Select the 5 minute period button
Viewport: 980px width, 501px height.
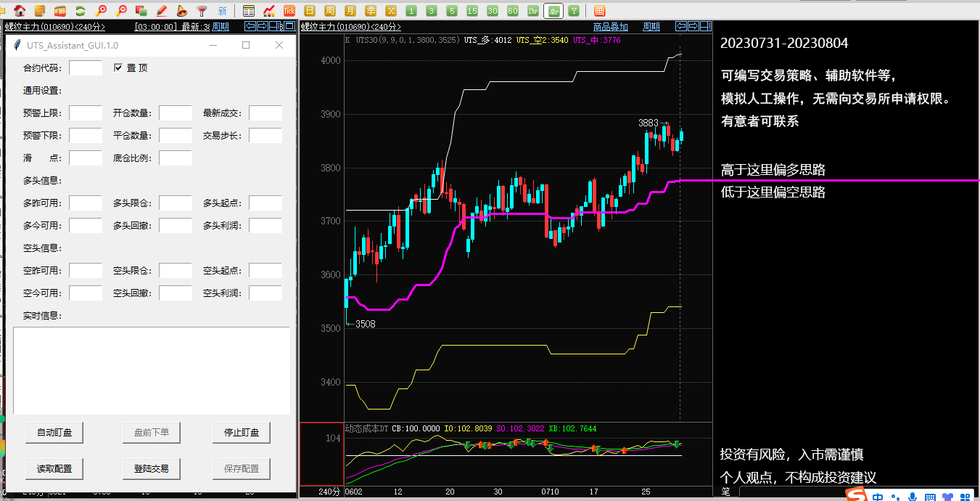click(452, 10)
